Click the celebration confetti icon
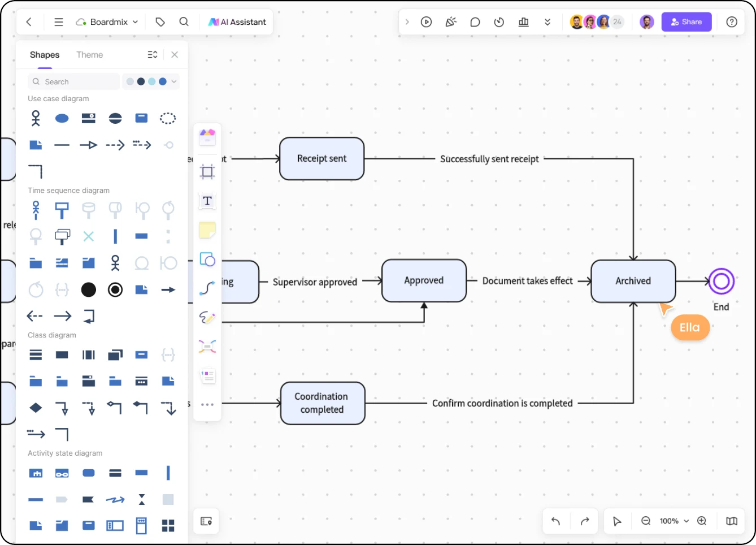The width and height of the screenshot is (756, 545). coord(451,22)
